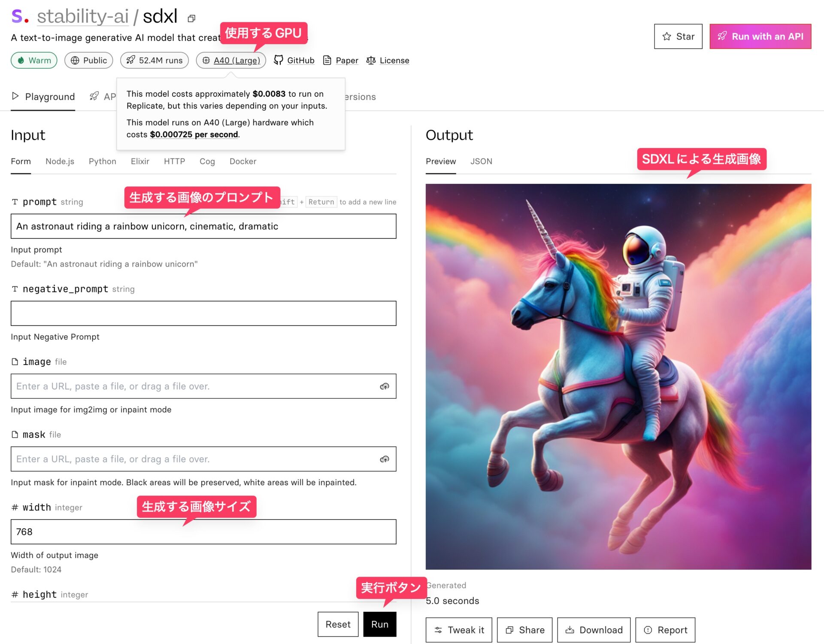Star this model
The image size is (824, 644).
pos(678,36)
